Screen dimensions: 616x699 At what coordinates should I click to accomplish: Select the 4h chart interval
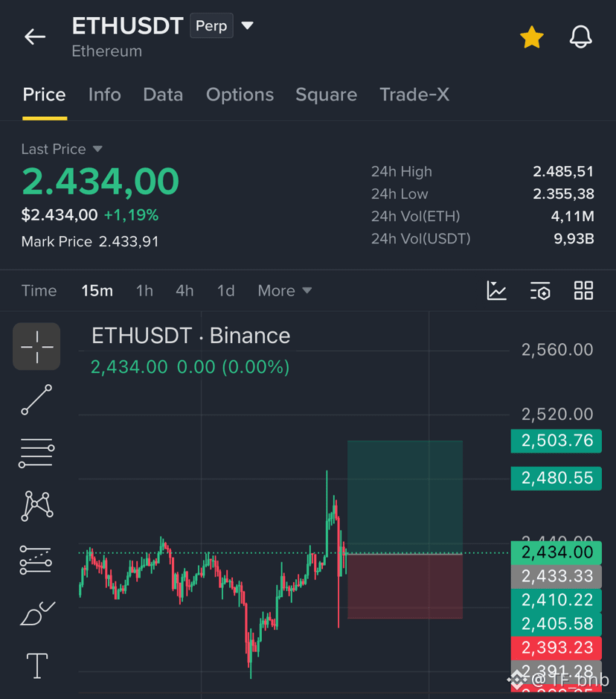click(x=185, y=290)
